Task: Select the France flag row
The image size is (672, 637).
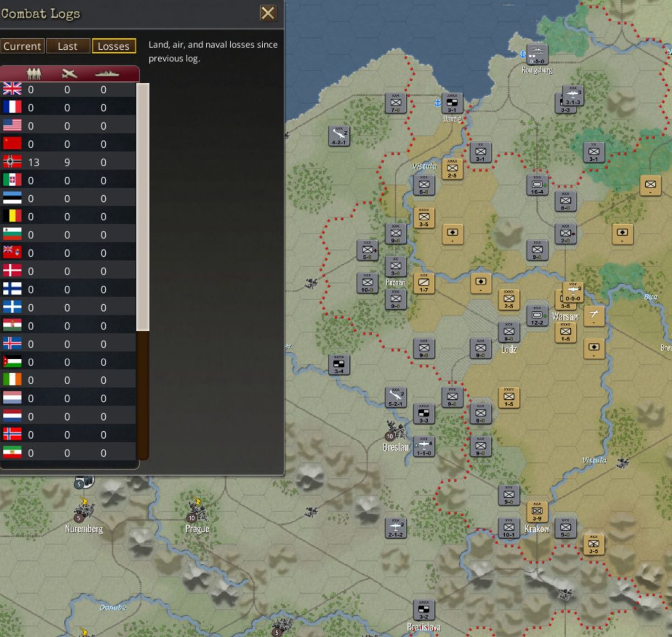Action: [x=68, y=107]
